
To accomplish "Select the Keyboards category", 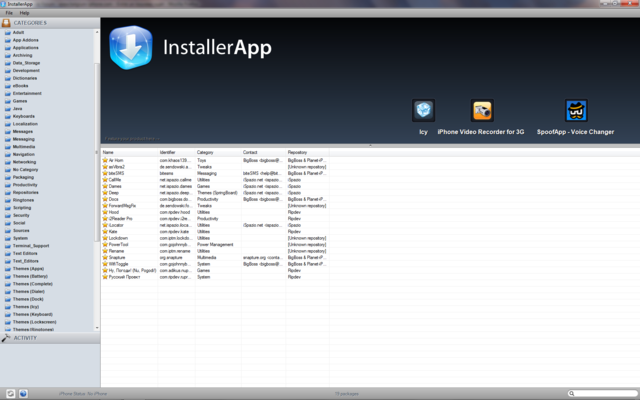I will [24, 116].
